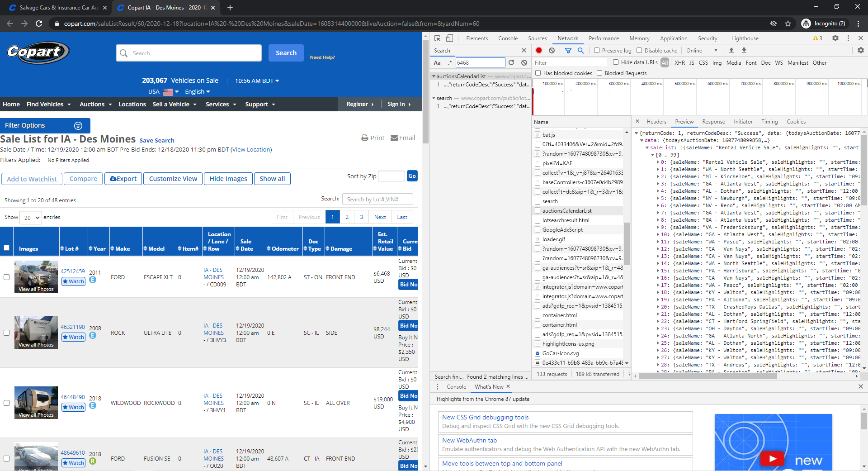
Task: Tick the Hide data URLs checkbox
Action: pos(616,62)
